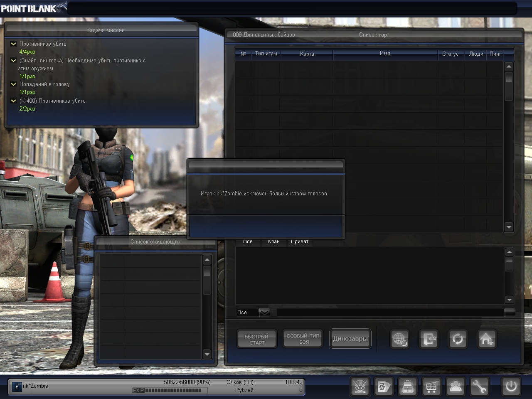532x399 pixels.
Task: Sort rooms by the '№' column header
Action: (244, 54)
